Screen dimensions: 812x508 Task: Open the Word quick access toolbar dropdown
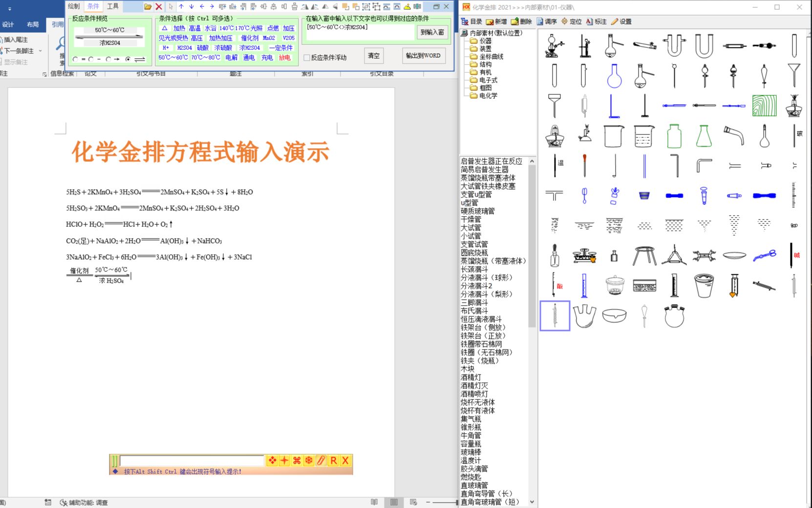click(9, 9)
